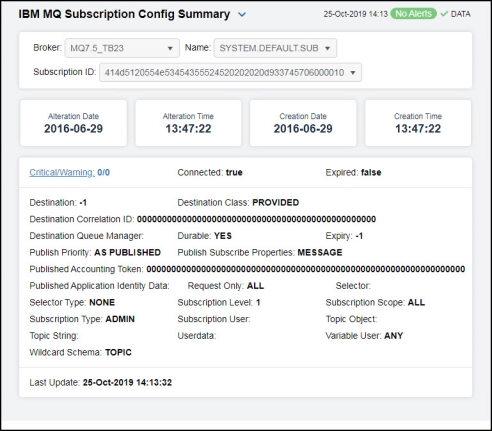Image resolution: width=492 pixels, height=431 pixels.
Task: Click the Alteration Time card
Action: 188,123
